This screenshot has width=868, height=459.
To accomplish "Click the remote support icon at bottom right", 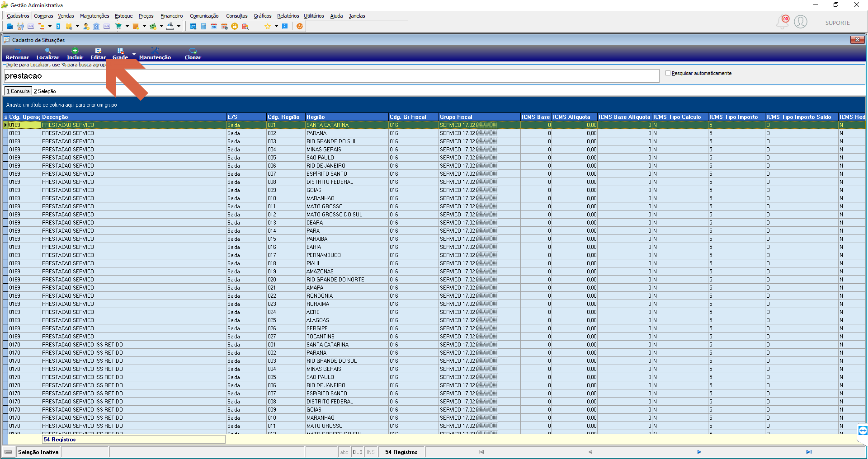I will [x=863, y=431].
